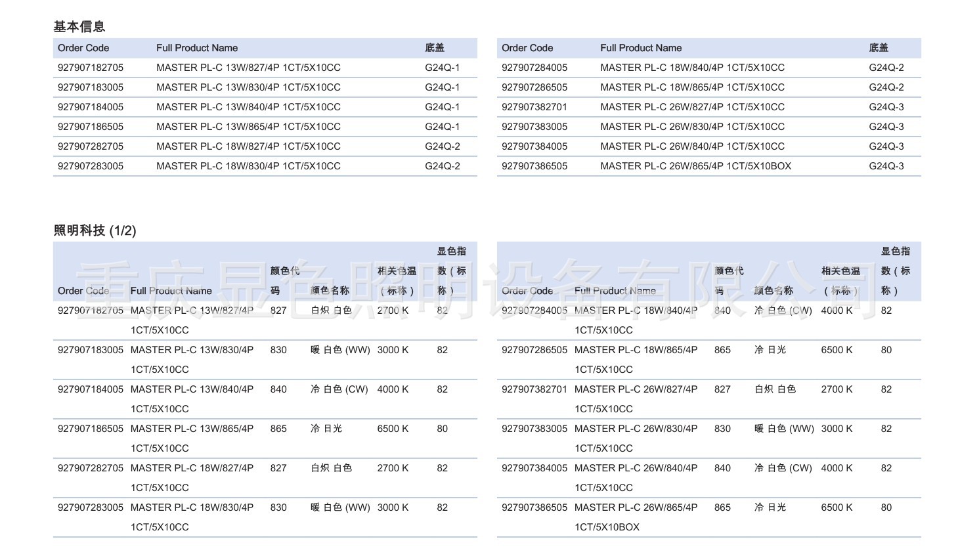Viewport: 958px width, 560px height.
Task: Click 冷 日光 in 18W/865 lighting row
Action: pyautogui.click(x=770, y=350)
